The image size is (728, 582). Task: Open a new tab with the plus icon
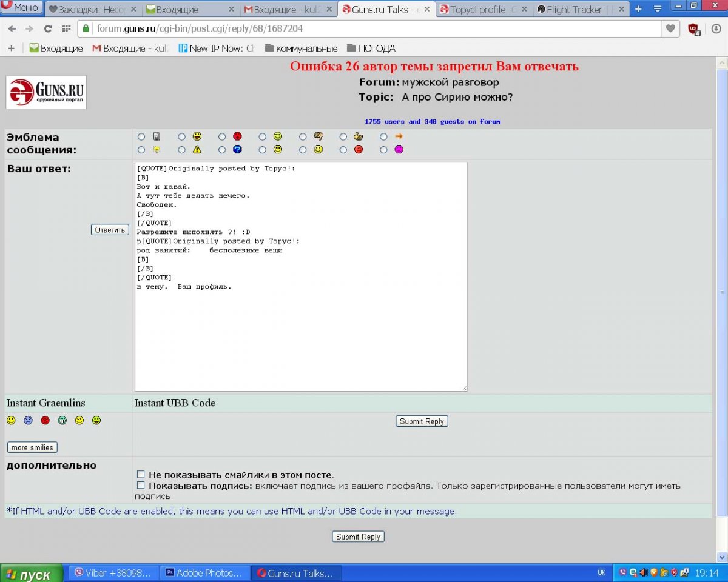tap(638, 9)
